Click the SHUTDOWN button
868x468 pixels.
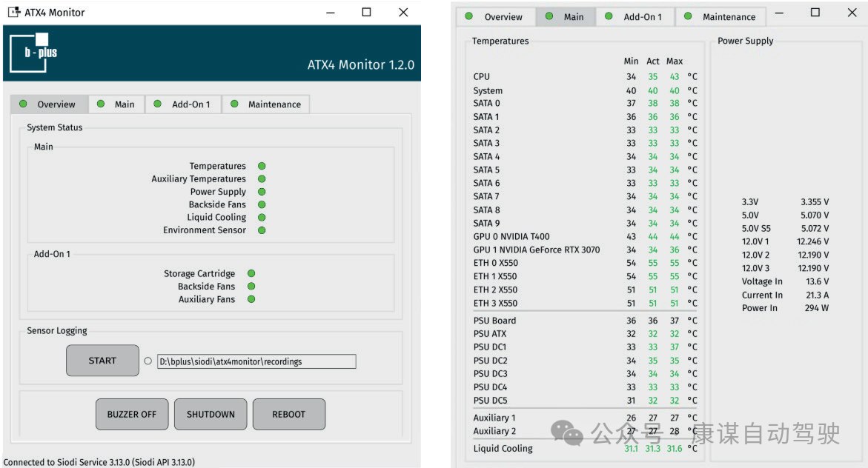pos(211,415)
